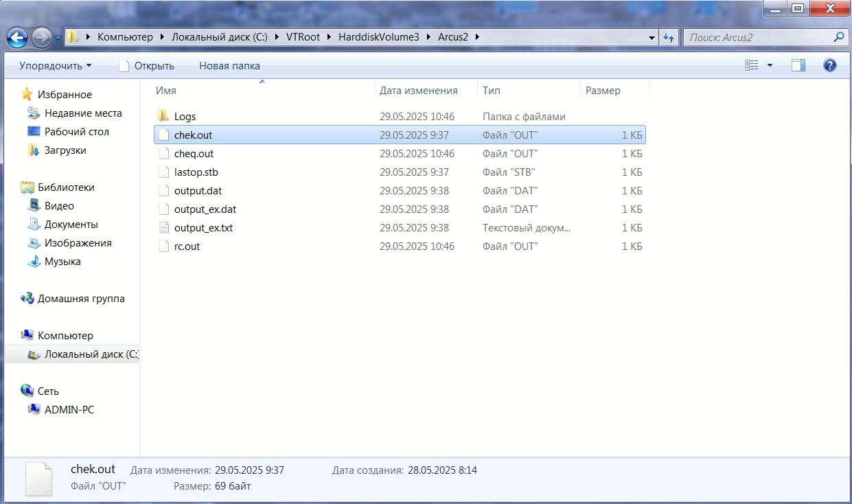Click the Открыть toolbar button
This screenshot has height=504, width=852.
146,66
